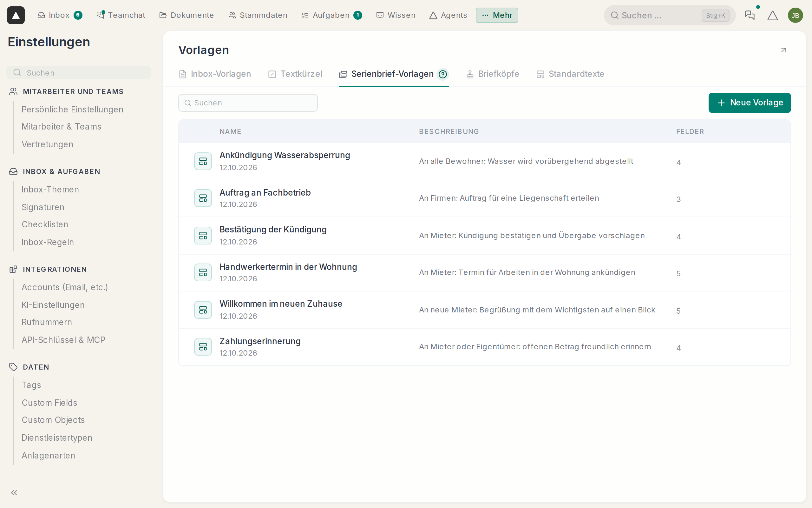This screenshot has width=812, height=508.
Task: Focus the template list Suchen field
Action: (248, 103)
